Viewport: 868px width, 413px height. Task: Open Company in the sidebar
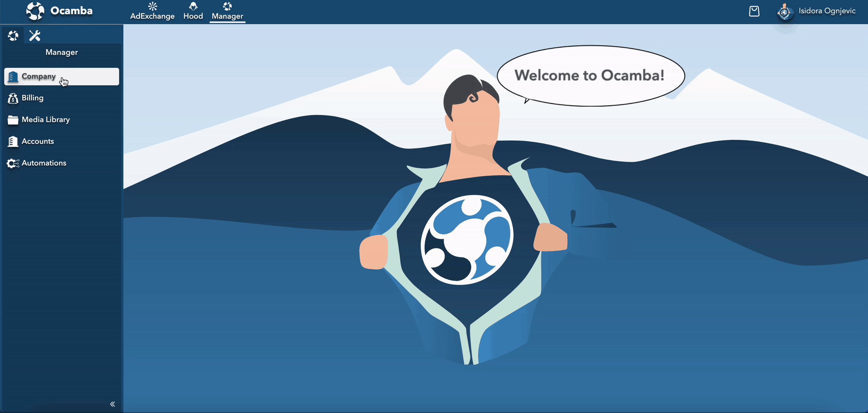pos(62,77)
